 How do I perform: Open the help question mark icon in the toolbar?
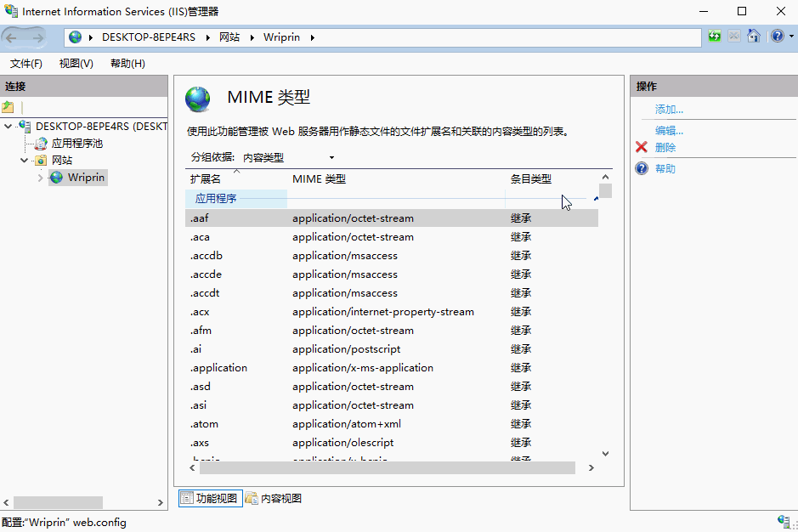[x=777, y=37]
